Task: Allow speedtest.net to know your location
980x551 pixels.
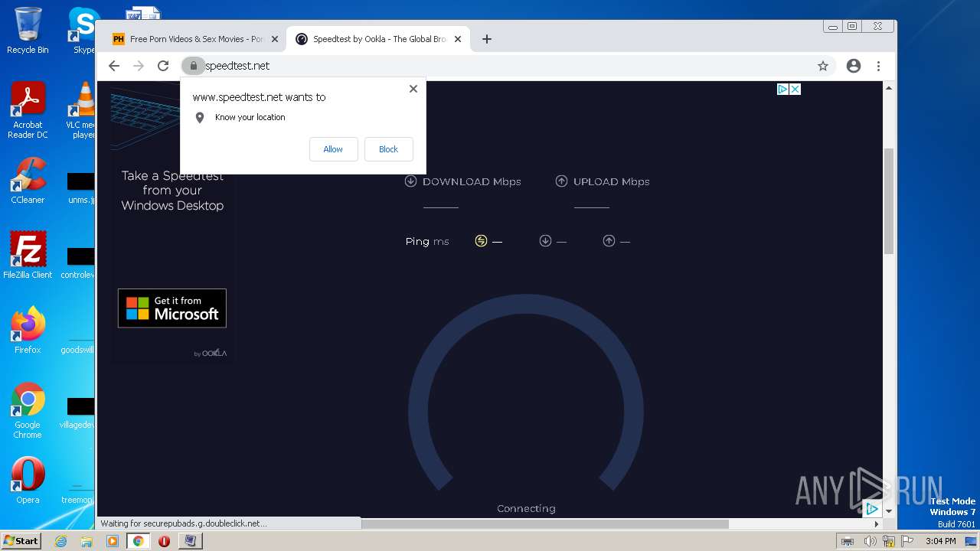Action: 333,149
